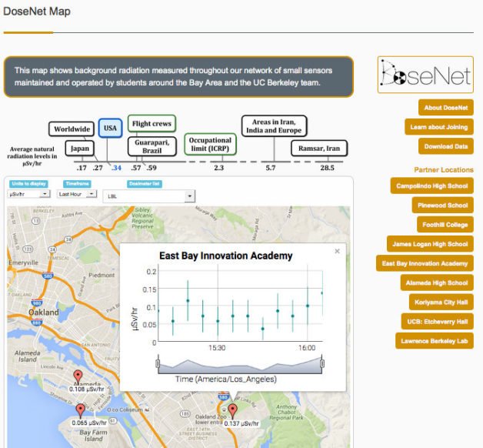The width and height of the screenshot is (483, 448).
Task: Click the Learn about Joining button
Action: 439,127
